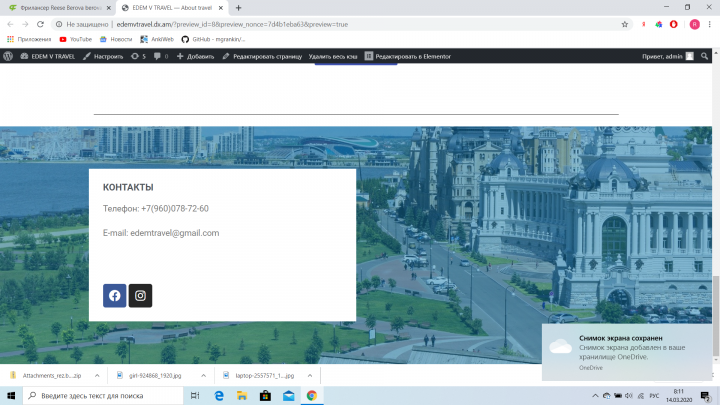Click the admin bar search magnifier
The width and height of the screenshot is (720, 405).
pos(704,56)
